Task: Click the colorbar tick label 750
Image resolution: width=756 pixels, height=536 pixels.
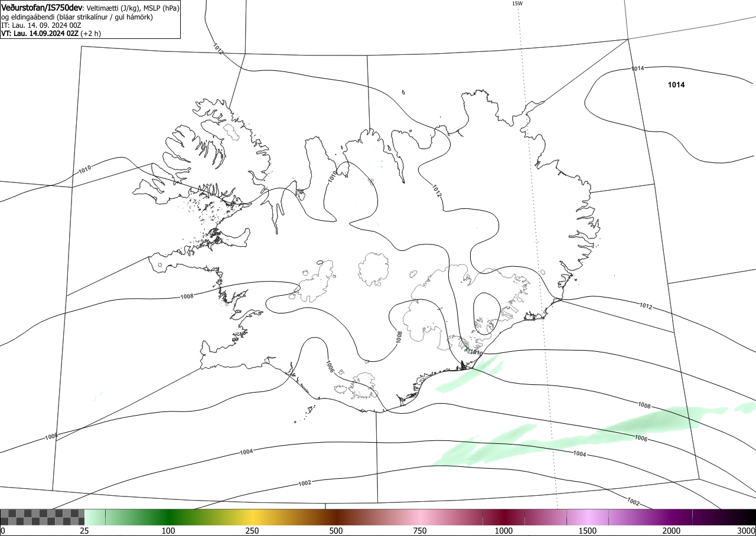Action: point(420,531)
